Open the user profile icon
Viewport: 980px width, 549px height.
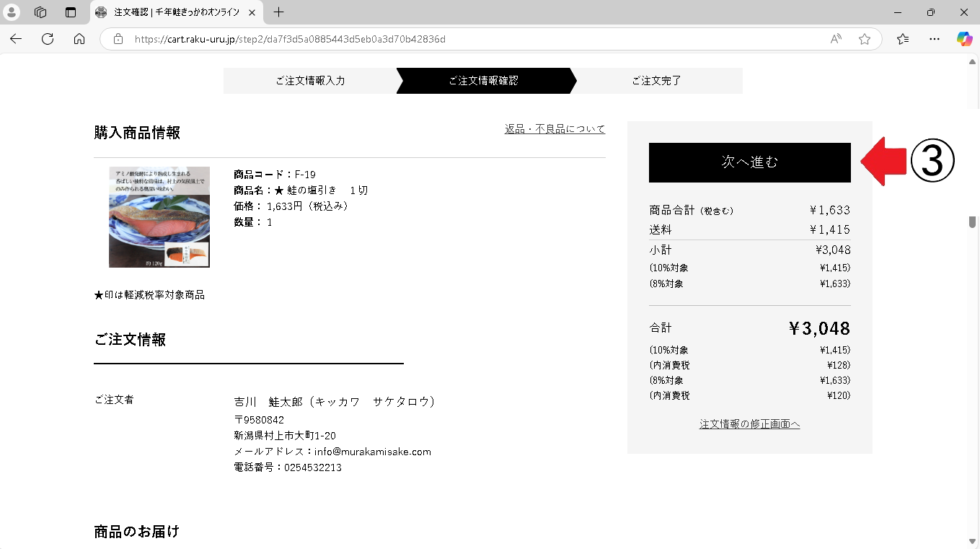(12, 12)
